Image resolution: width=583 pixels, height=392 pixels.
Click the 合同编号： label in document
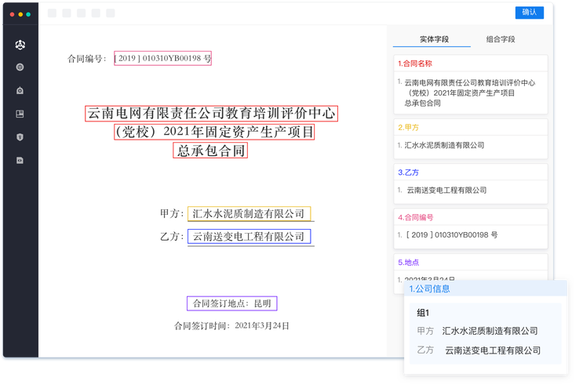87,59
